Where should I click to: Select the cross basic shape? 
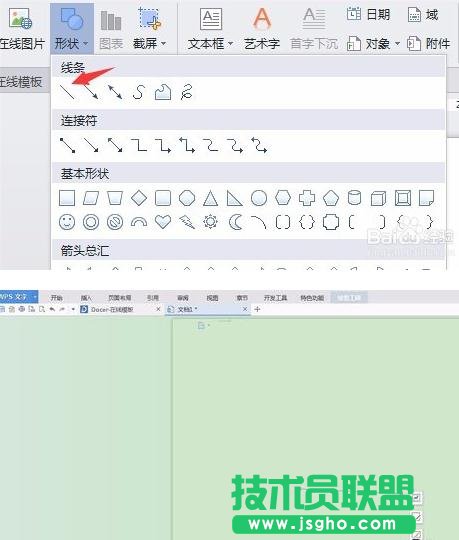307,198
